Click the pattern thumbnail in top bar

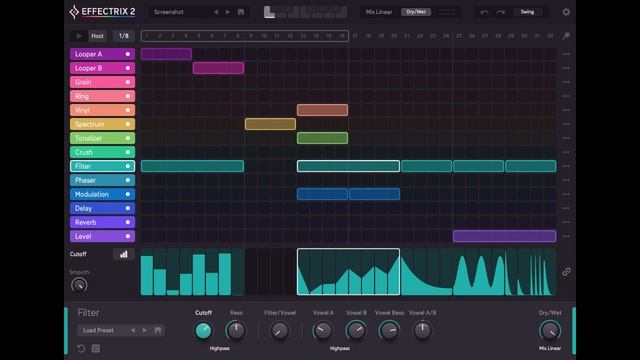[305, 12]
